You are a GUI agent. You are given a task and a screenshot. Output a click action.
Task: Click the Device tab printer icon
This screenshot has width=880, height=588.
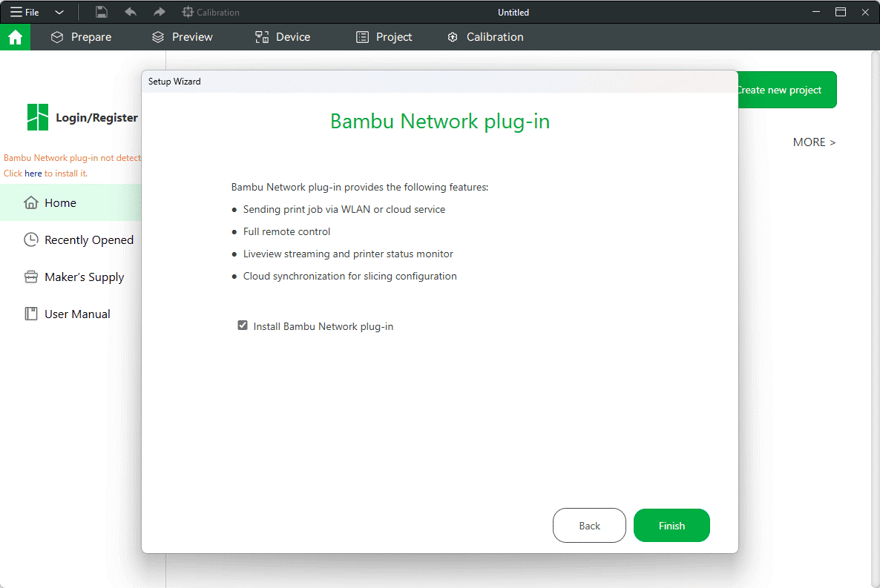point(261,36)
